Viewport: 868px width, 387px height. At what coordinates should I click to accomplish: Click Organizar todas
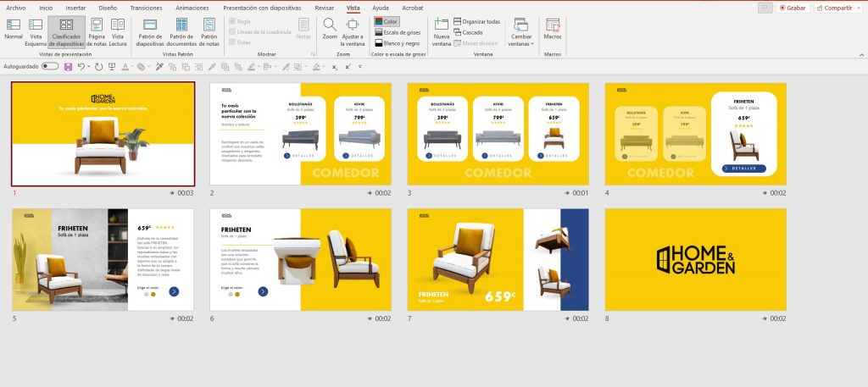pos(477,21)
